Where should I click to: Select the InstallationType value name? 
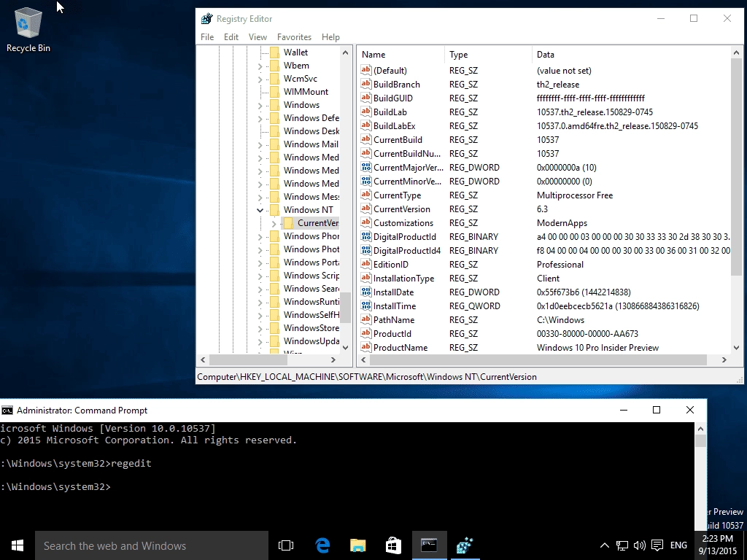pos(403,278)
